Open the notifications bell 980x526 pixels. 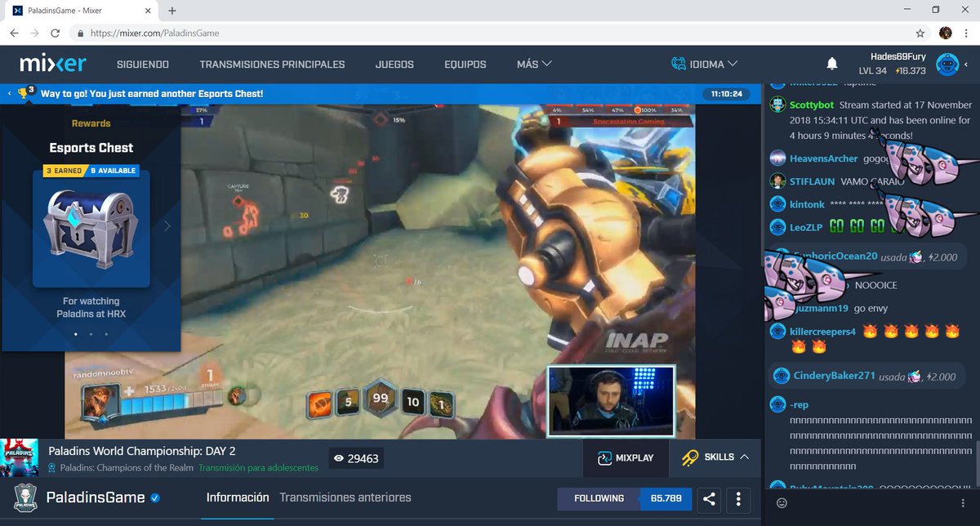click(x=832, y=64)
